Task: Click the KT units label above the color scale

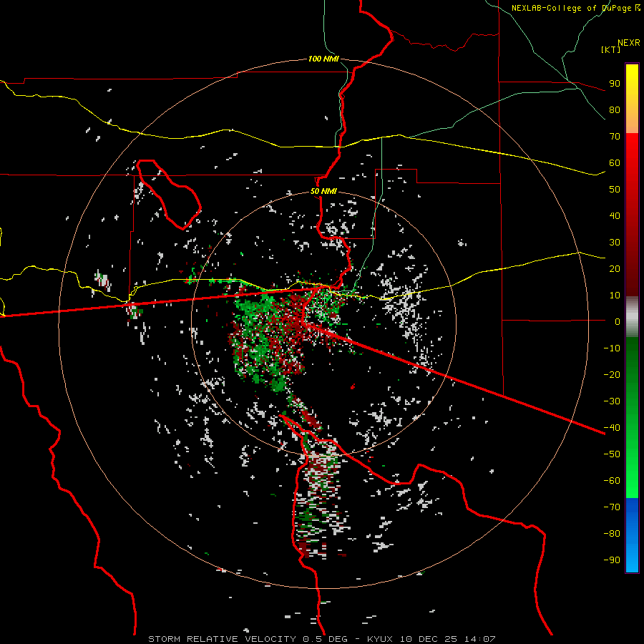Action: click(611, 49)
